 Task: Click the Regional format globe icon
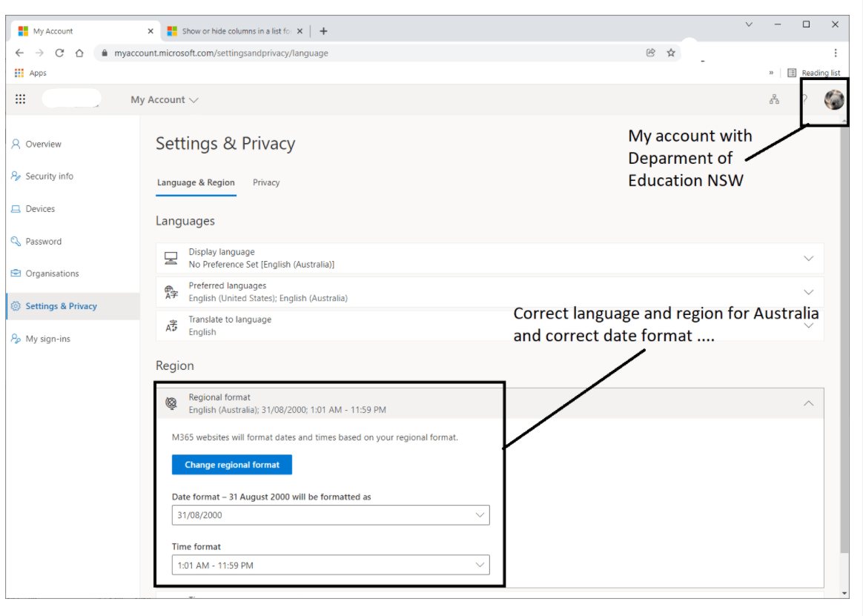tap(171, 403)
